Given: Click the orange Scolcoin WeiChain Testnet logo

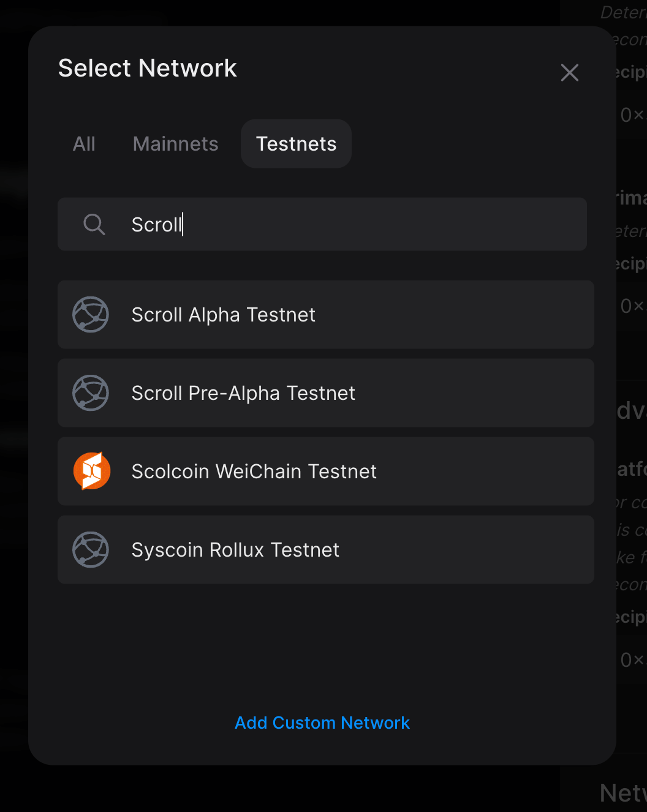Looking at the screenshot, I should [x=92, y=471].
